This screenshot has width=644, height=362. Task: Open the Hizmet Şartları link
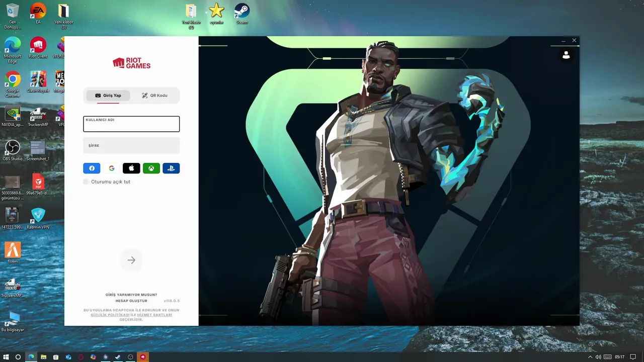tap(154, 315)
